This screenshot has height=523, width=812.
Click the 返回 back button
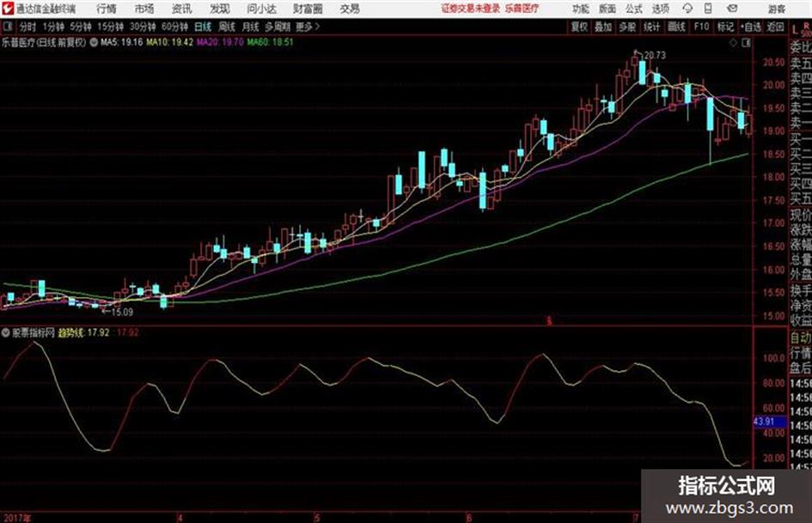click(x=775, y=27)
